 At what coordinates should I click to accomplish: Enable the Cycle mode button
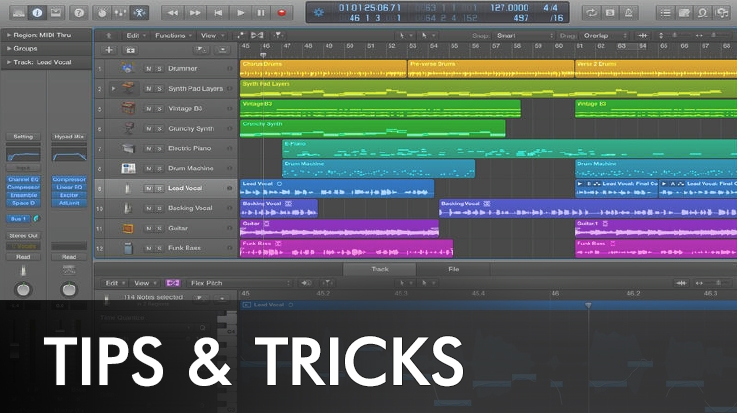591,12
